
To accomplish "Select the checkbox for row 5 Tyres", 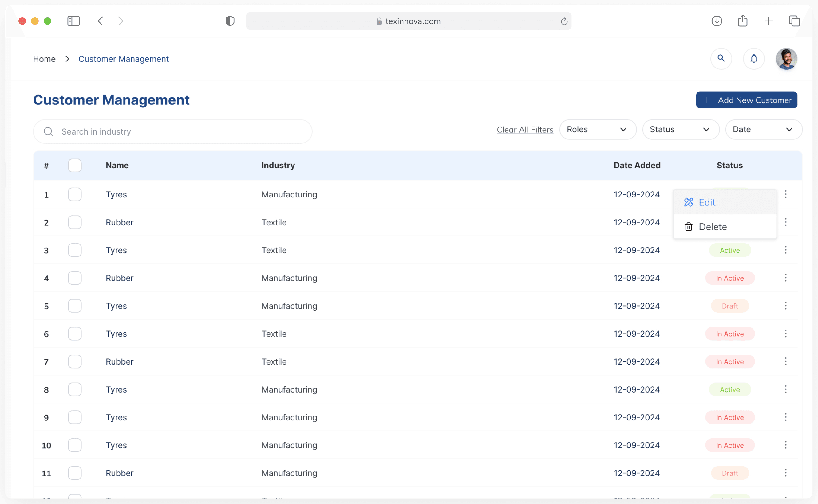I will 75,306.
